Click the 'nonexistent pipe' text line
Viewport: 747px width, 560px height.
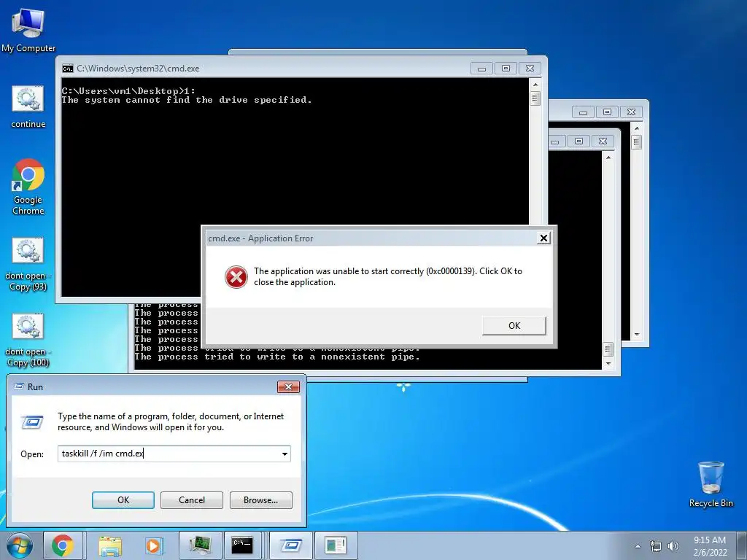[276, 357]
